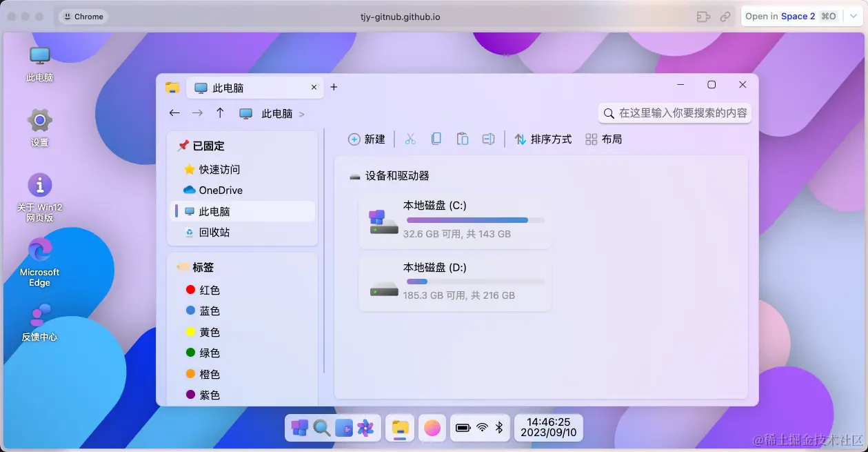Image resolution: width=868 pixels, height=452 pixels.
Task: Click 此电脑 in the address bar
Action: (277, 114)
